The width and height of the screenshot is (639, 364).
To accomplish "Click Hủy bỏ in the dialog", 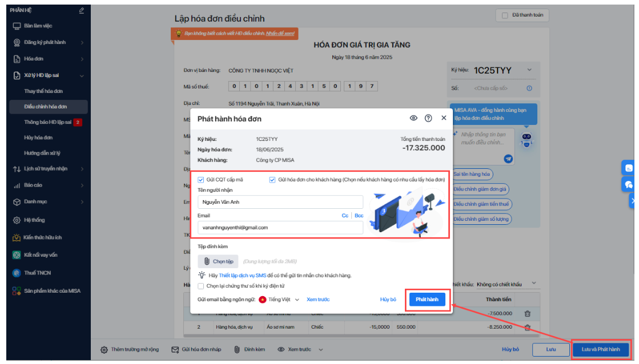I will (x=388, y=300).
